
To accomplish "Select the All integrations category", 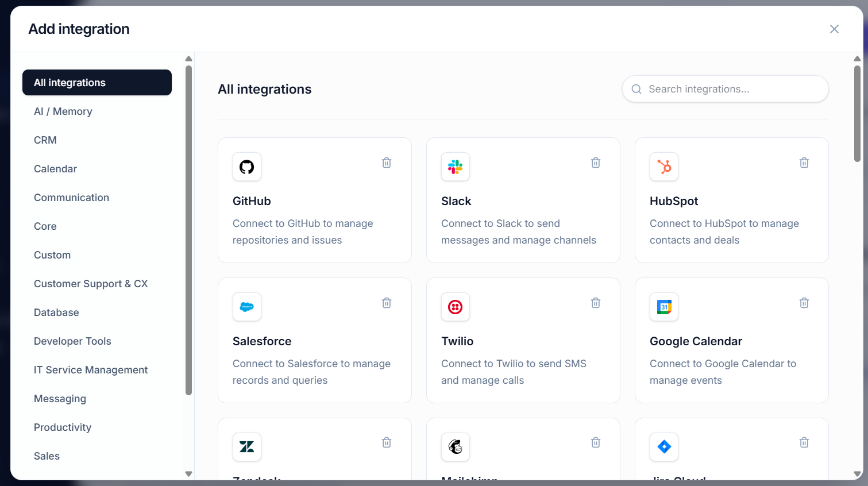I will tap(97, 83).
